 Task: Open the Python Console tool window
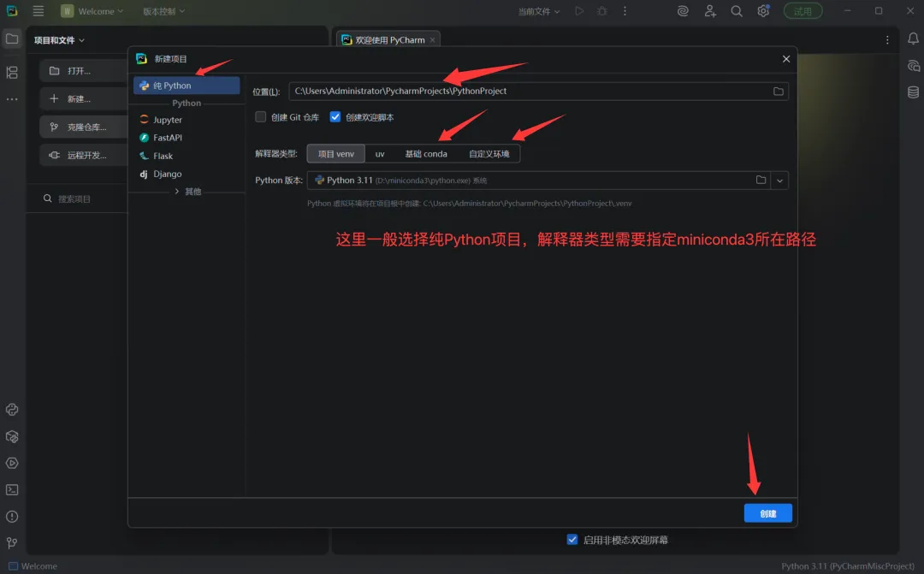[12, 410]
